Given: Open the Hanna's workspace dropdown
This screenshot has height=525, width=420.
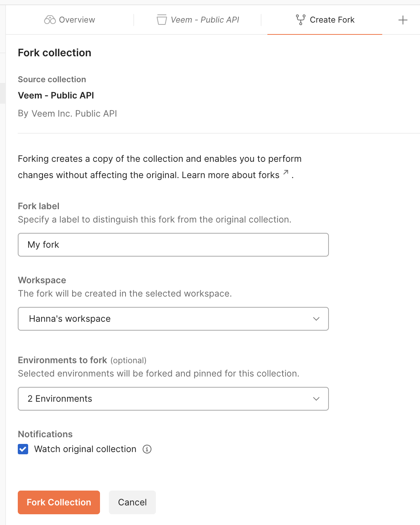Looking at the screenshot, I should tap(173, 319).
